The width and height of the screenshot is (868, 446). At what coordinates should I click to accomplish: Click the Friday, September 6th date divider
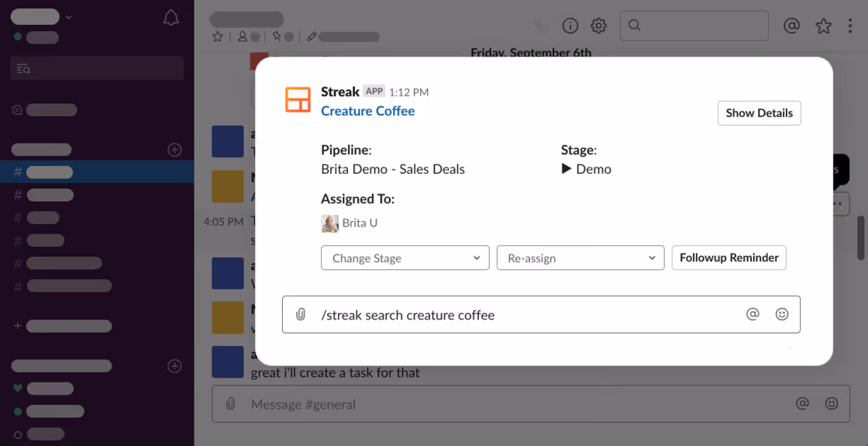point(531,53)
